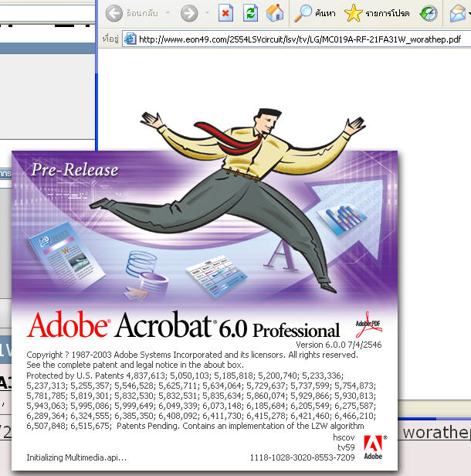Viewport: 471px width, 476px height.
Task: Stop page loading with red X icon
Action: click(225, 13)
